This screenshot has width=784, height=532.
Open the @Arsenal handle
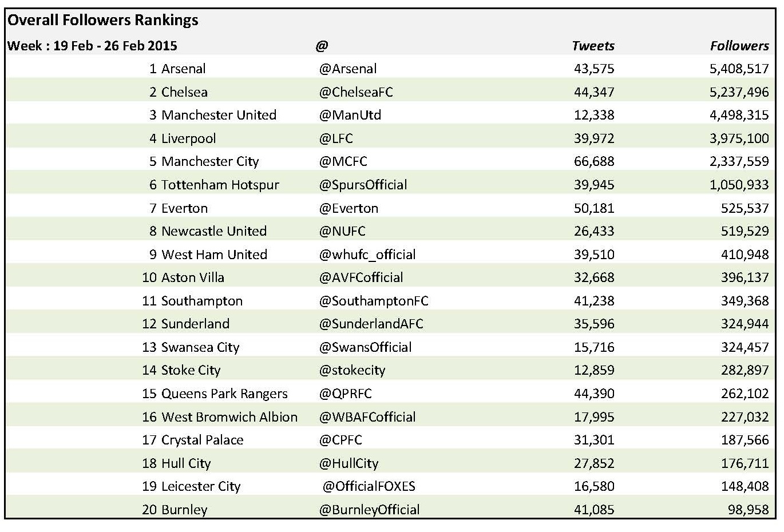click(348, 69)
